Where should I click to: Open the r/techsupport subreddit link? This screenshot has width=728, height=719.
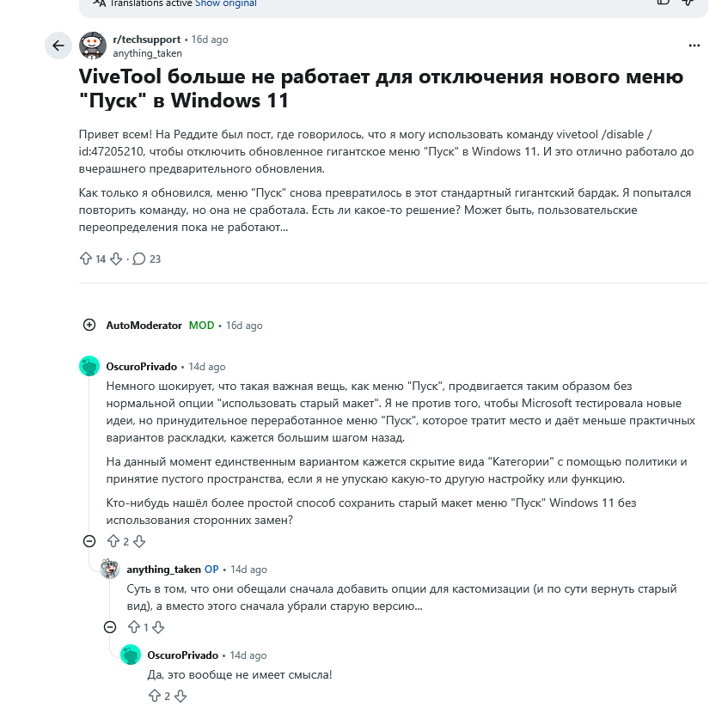coord(147,40)
